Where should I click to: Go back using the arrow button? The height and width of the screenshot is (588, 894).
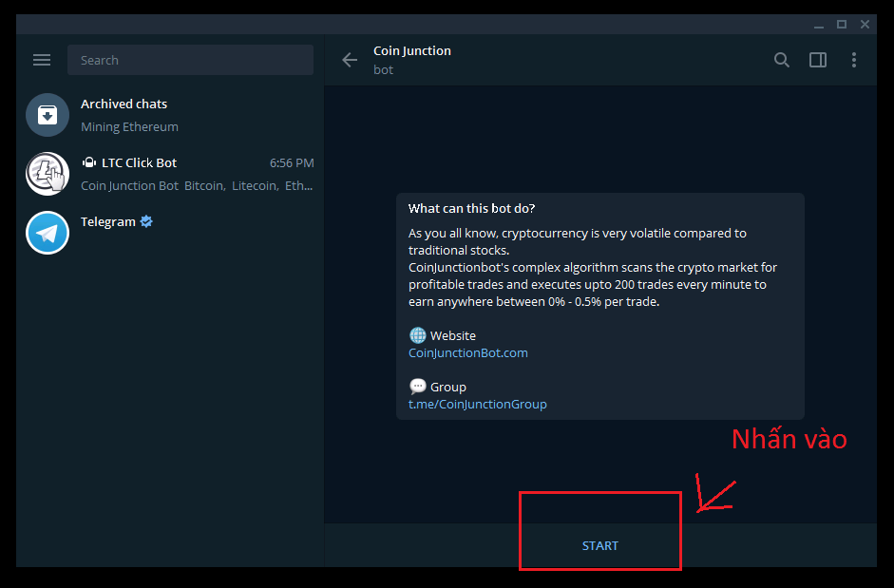pyautogui.click(x=350, y=60)
